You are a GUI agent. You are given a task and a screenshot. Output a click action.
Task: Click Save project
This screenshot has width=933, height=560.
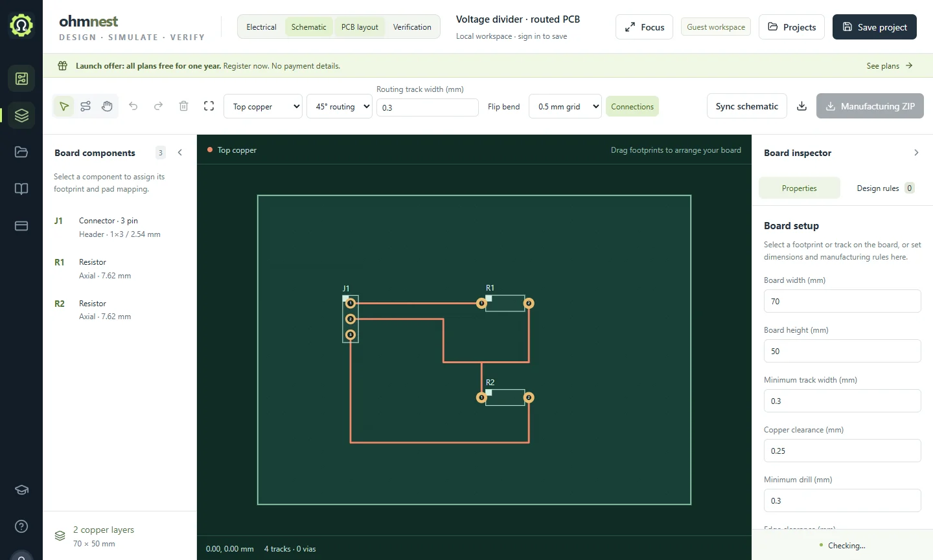click(875, 27)
